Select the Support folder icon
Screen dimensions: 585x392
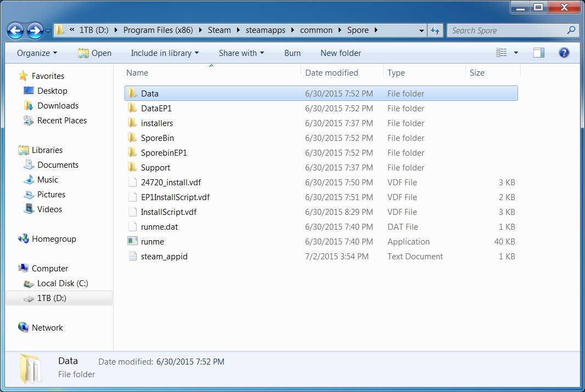[x=132, y=167]
